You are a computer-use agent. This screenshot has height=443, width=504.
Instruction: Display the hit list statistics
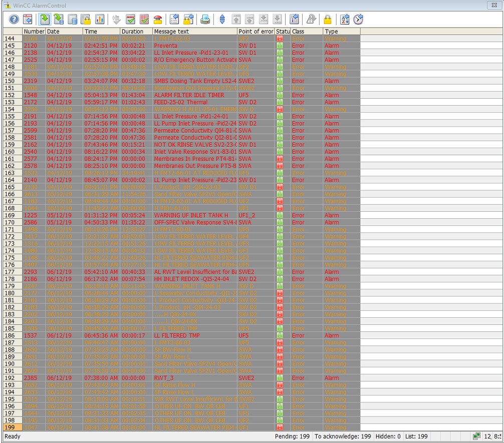coord(100,20)
